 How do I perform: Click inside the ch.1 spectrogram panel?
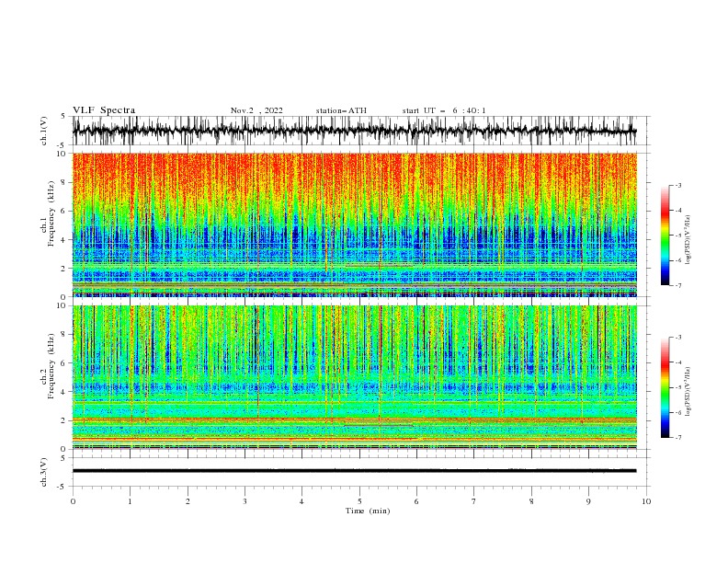pos(355,224)
